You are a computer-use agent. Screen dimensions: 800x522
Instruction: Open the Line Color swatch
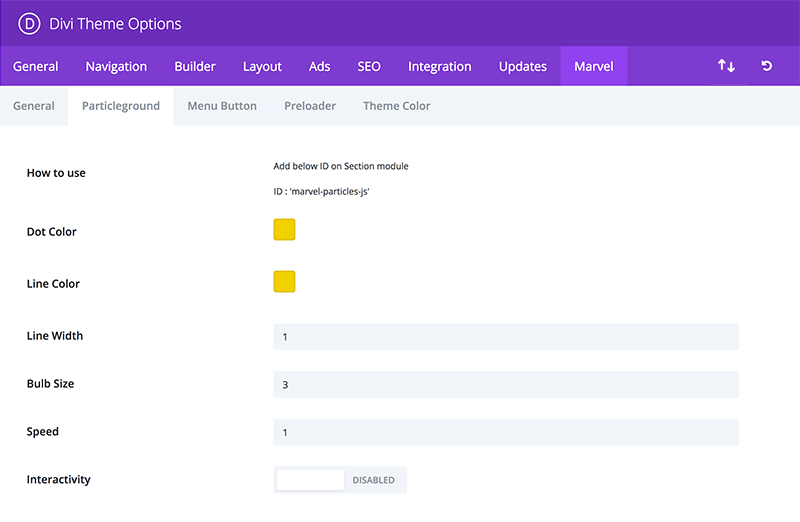tap(284, 282)
